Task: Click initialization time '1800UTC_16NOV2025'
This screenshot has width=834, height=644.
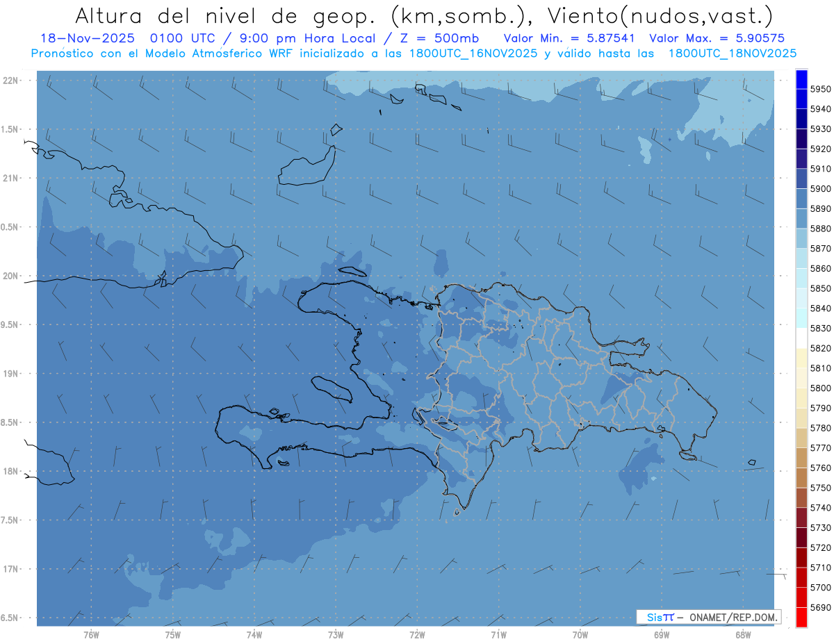Action: 473,53
